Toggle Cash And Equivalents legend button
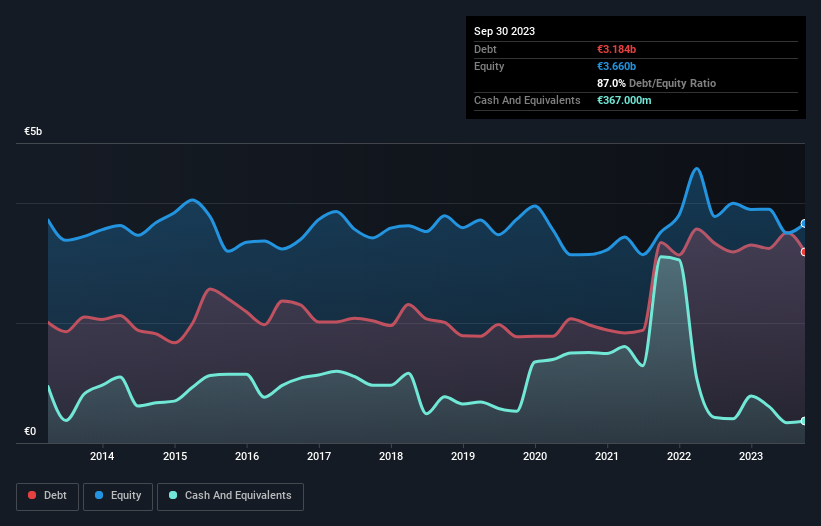This screenshot has height=526, width=821. [230, 496]
